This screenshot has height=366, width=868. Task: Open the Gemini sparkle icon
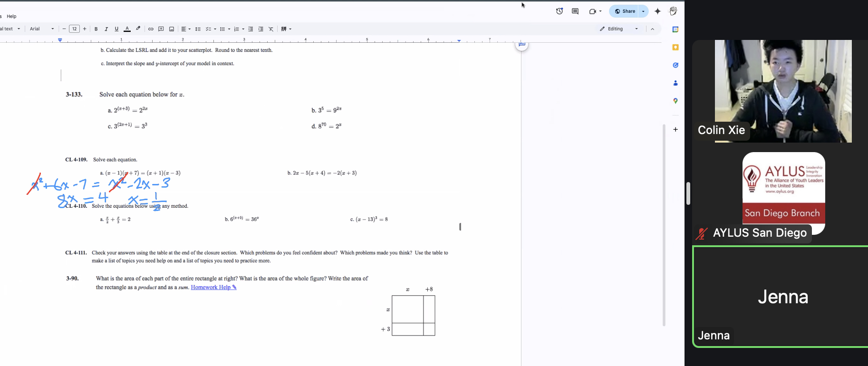click(658, 11)
